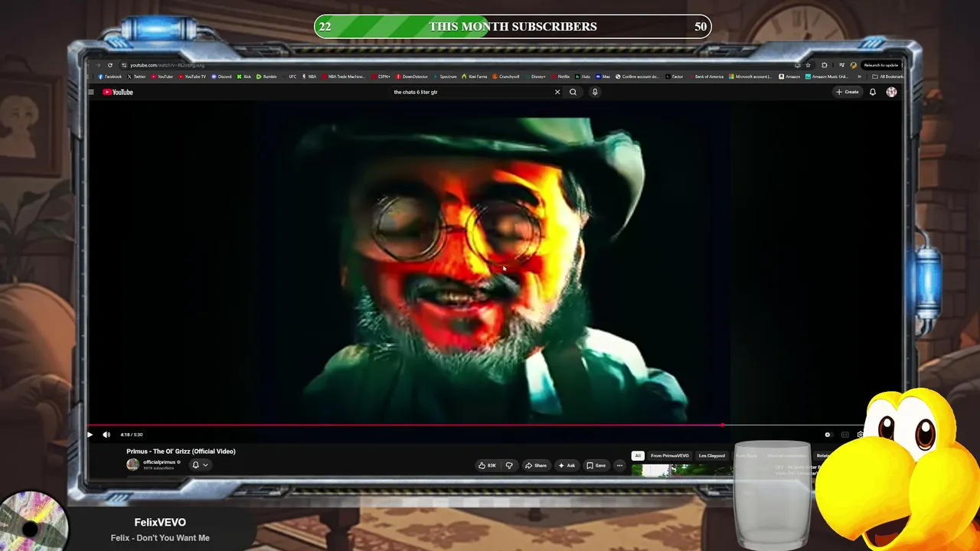Viewport: 980px width, 551px height.
Task: Open the Twitter bookmark
Action: pos(137,77)
